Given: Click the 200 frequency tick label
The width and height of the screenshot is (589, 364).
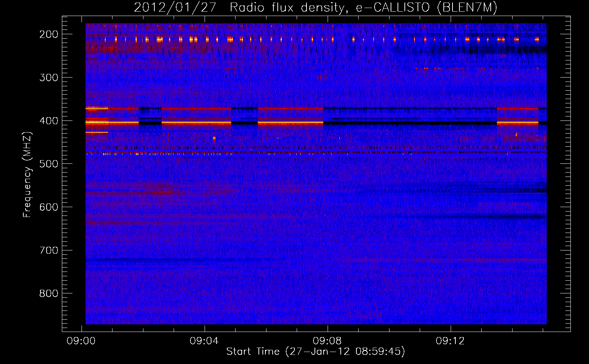Looking at the screenshot, I should coord(49,34).
